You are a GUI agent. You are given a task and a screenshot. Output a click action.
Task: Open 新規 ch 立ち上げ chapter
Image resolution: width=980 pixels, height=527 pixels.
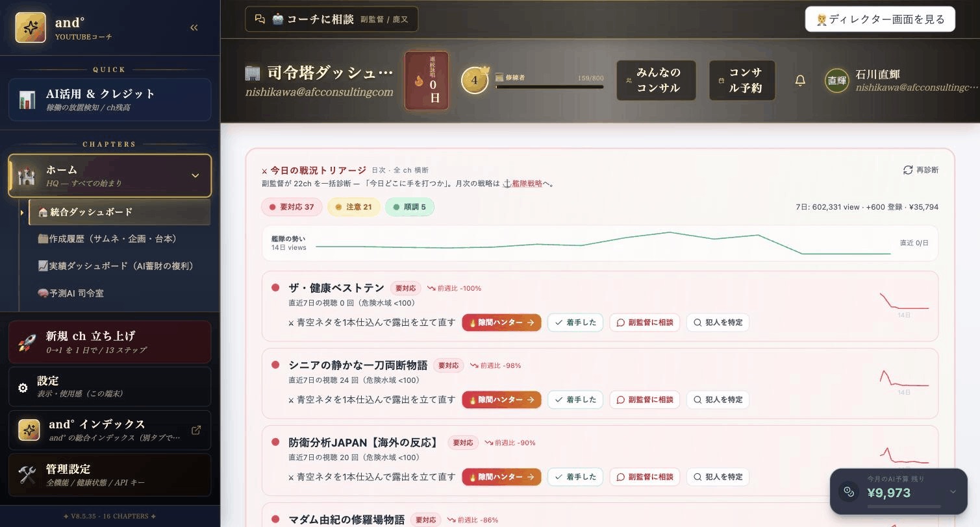click(x=110, y=342)
